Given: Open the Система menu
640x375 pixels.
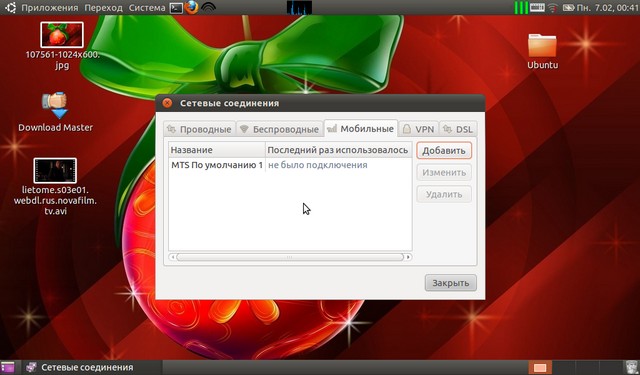Looking at the screenshot, I should coord(147,8).
